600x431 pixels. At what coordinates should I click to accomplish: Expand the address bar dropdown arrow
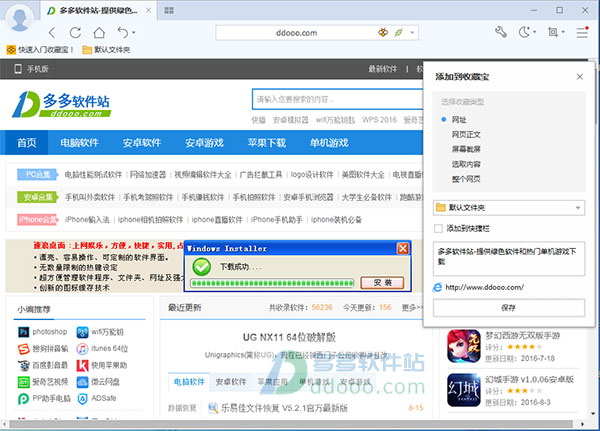[412, 33]
